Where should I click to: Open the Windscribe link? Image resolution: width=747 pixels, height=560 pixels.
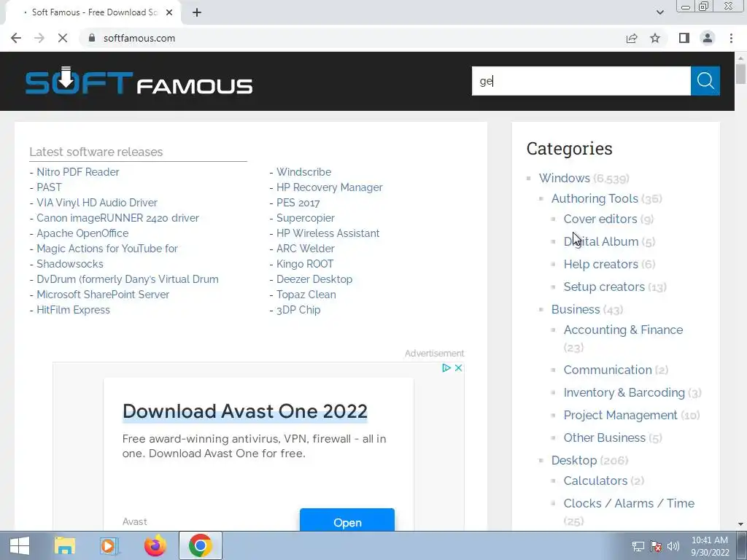(304, 172)
